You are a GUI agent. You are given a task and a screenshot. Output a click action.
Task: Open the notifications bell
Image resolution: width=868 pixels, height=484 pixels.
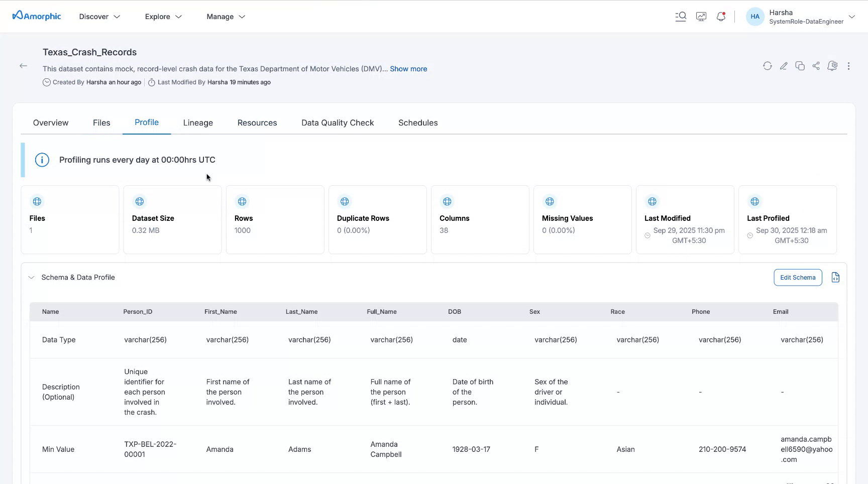coord(721,17)
